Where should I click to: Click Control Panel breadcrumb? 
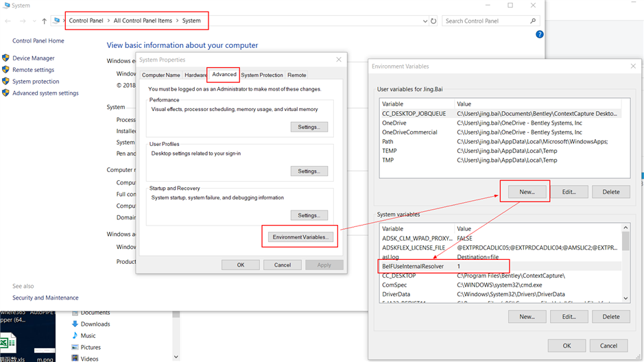86,21
